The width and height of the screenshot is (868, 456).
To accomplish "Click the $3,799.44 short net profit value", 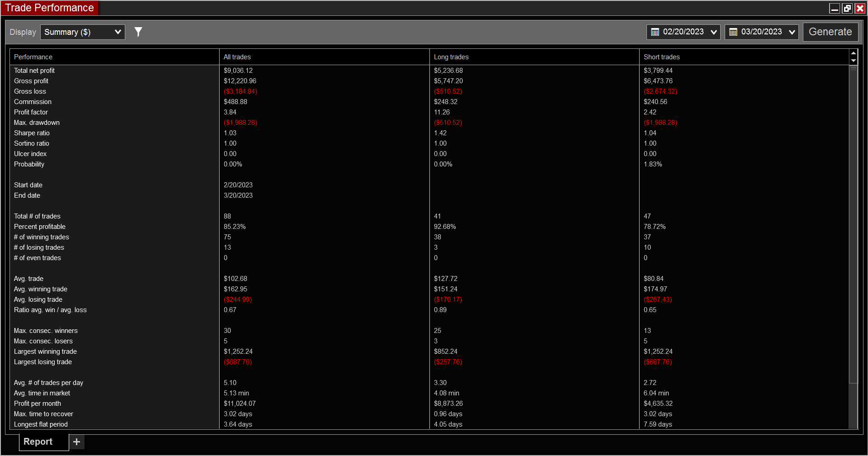I will point(658,71).
